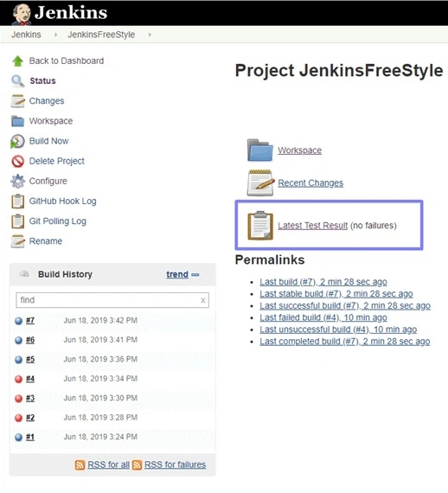Click the Git Polling Log clipboard icon
448x493 pixels.
[x=17, y=221]
